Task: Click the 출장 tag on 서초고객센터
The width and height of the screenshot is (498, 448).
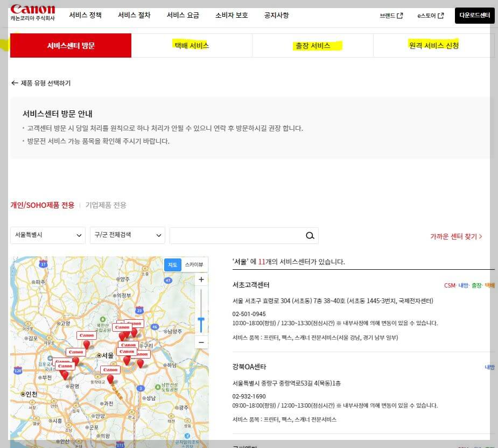Action: click(x=476, y=285)
